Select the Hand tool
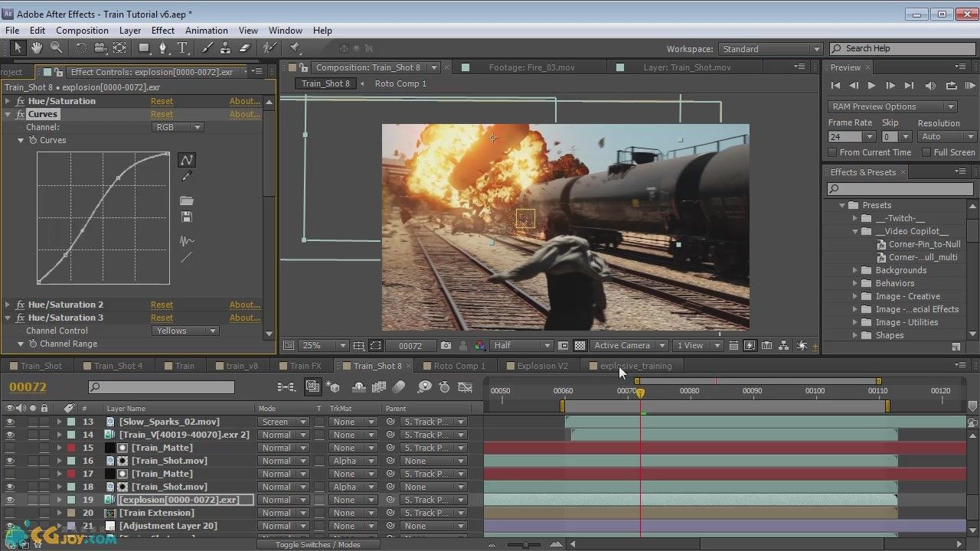The image size is (980, 551). [37, 48]
